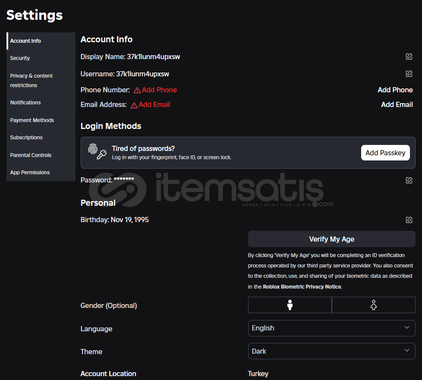Click the Verify My Age button
422x380 pixels.
point(332,239)
